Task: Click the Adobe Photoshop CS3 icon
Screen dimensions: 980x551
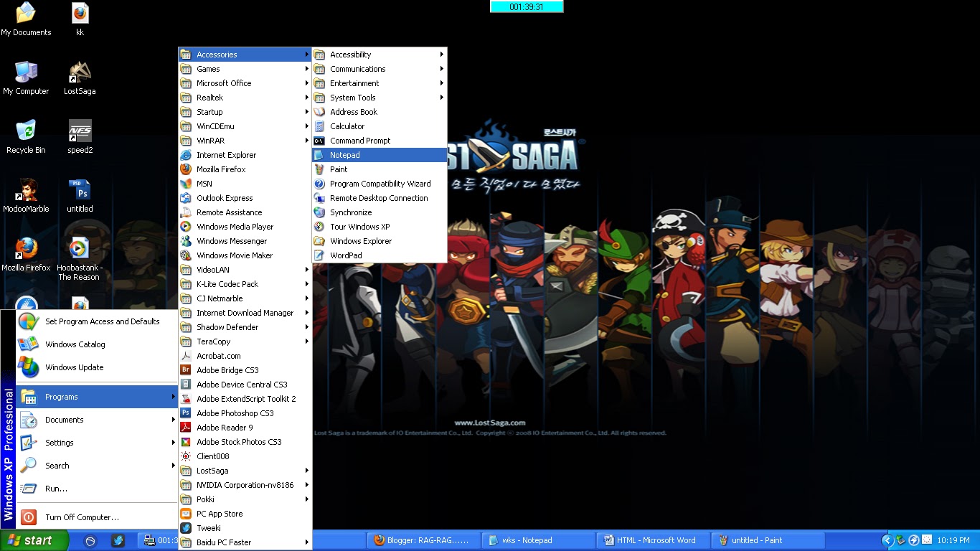Action: pos(186,413)
